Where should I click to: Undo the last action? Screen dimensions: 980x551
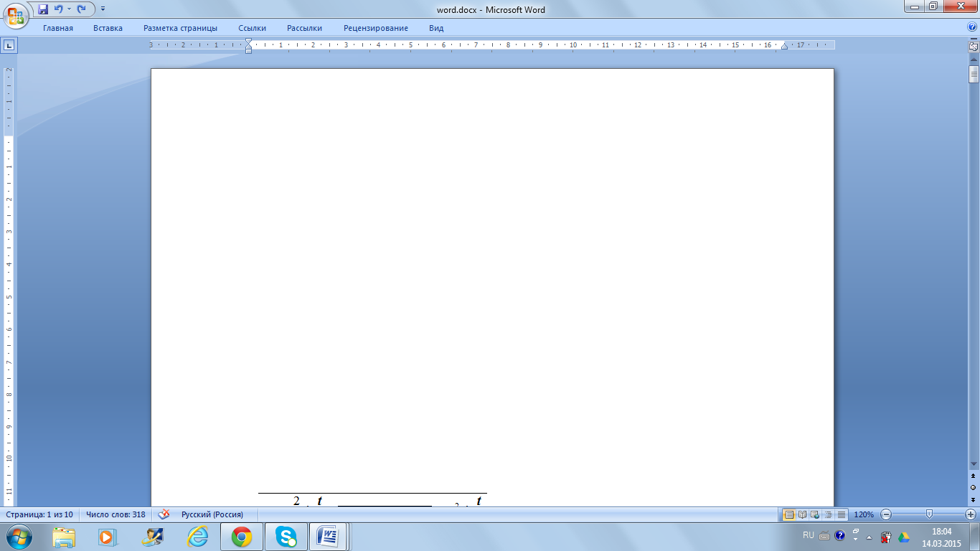tap(58, 9)
